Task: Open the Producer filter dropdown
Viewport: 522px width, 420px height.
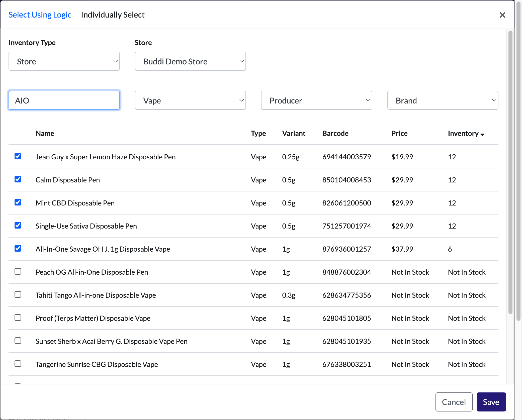Action: coord(316,100)
